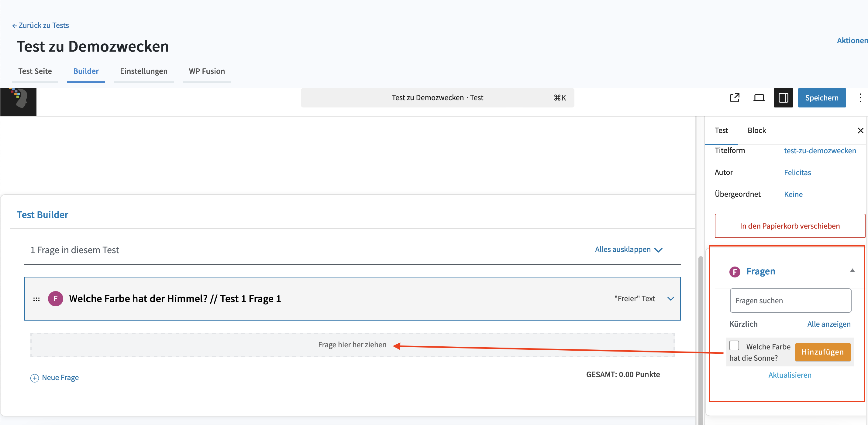Grab the drag handle of Himmel question
The width and height of the screenshot is (868, 425).
(x=36, y=299)
